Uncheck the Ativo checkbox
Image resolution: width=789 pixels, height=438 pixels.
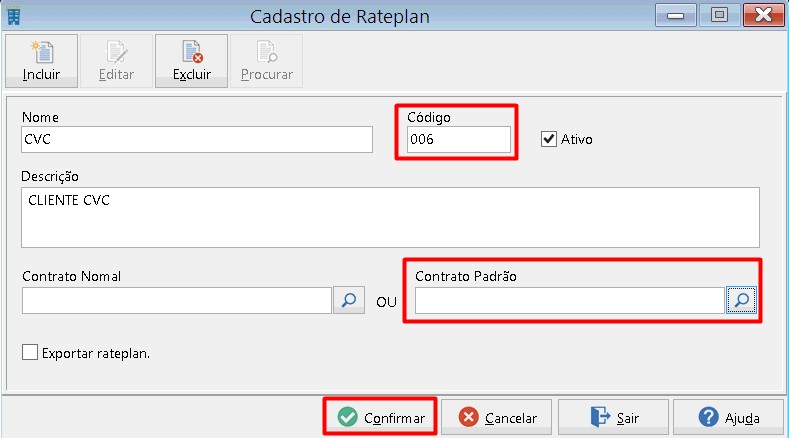(x=548, y=139)
